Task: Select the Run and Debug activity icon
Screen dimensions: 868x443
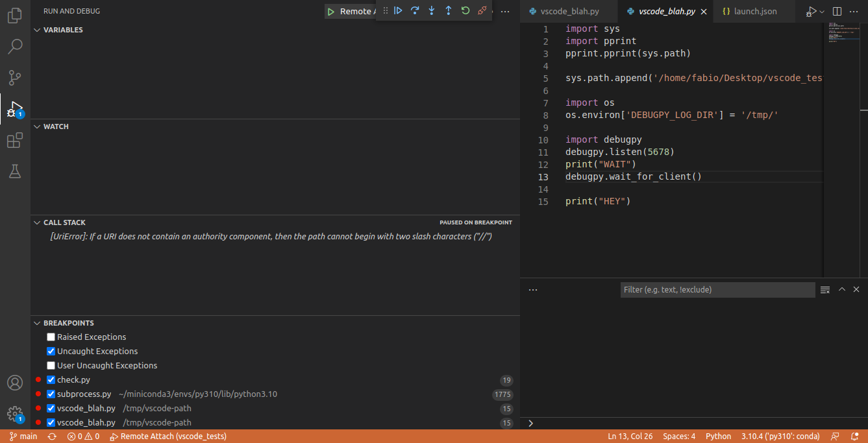Action: point(15,109)
